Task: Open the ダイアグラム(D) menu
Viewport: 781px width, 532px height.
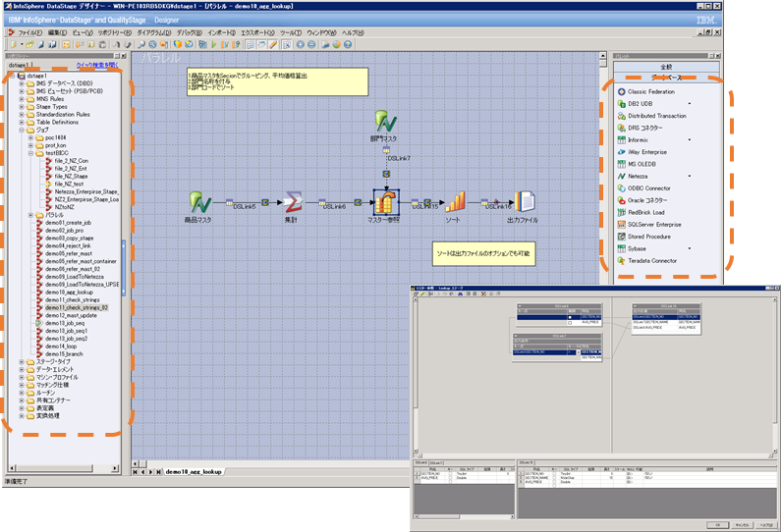Action: (x=153, y=32)
